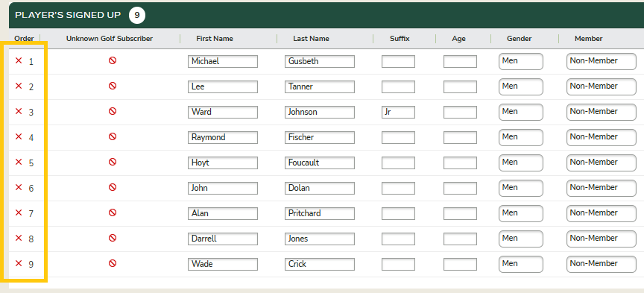Click the Age field for Lee Tanner
The image size is (644, 293).
460,86
